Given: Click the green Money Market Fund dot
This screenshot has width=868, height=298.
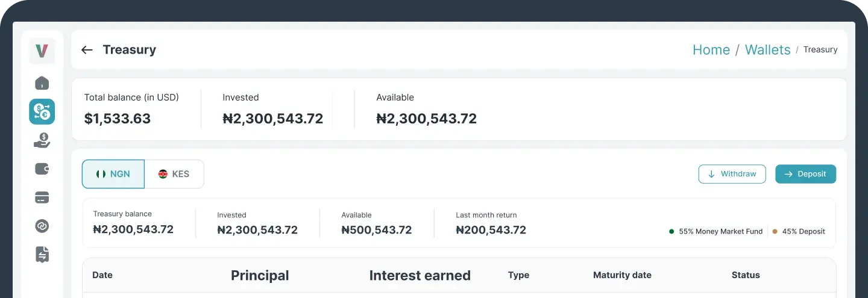Looking at the screenshot, I should pyautogui.click(x=671, y=231).
